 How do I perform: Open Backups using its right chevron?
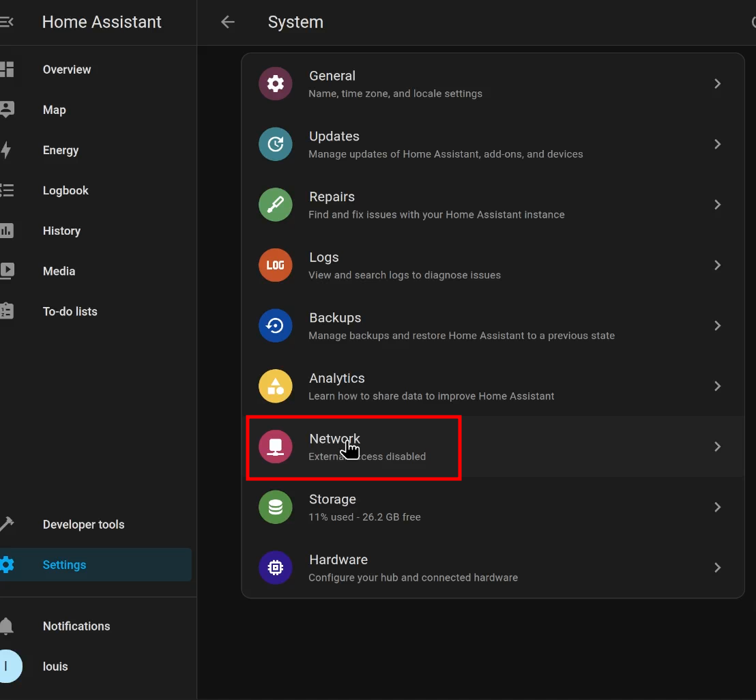(717, 326)
